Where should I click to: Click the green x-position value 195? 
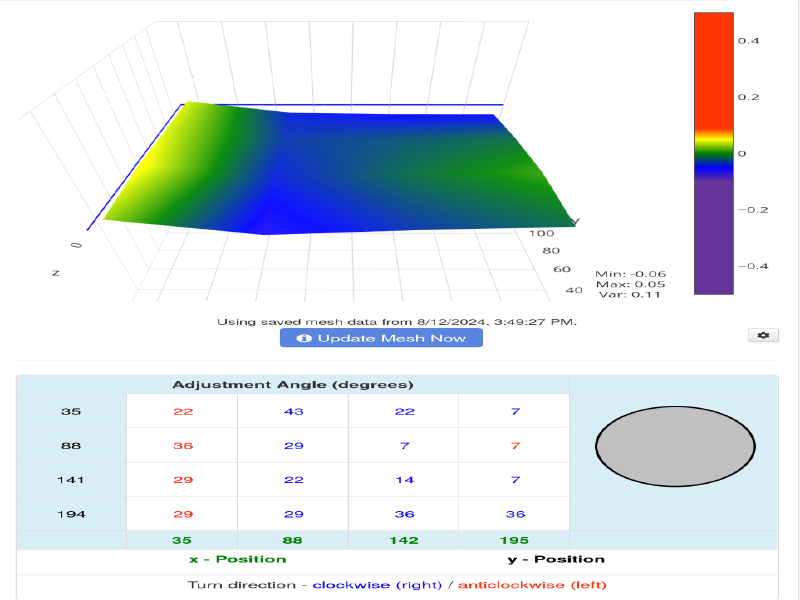click(x=514, y=540)
